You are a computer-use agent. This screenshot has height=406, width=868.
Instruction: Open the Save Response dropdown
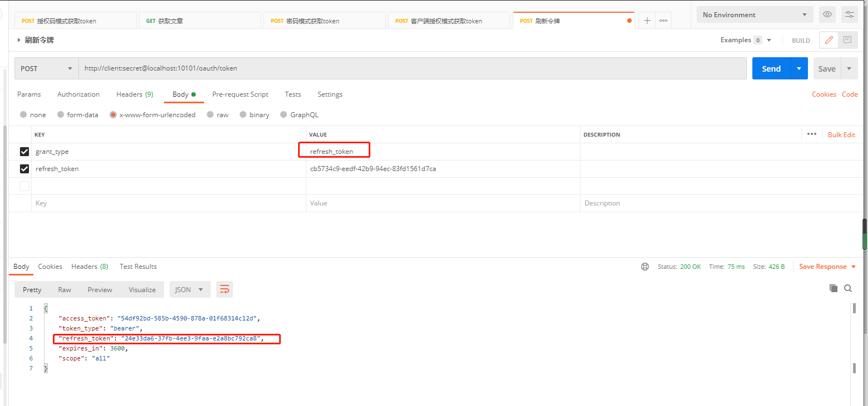pos(827,267)
